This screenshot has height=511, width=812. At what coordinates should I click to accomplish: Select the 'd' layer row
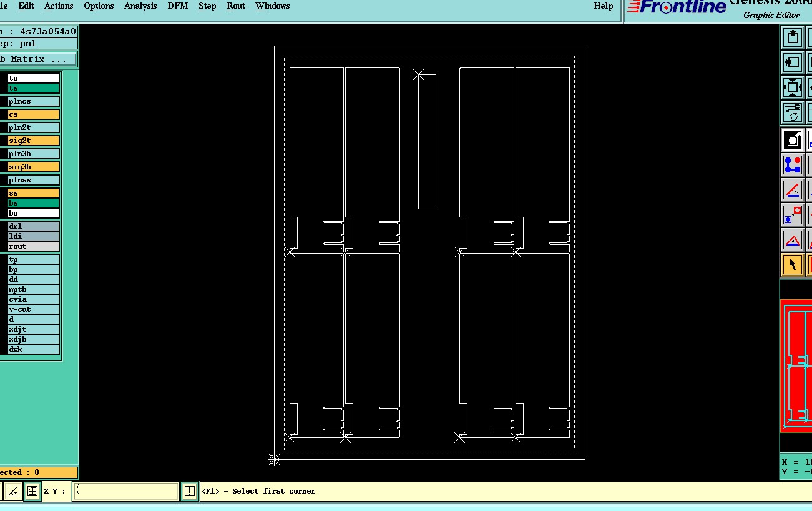click(x=34, y=319)
